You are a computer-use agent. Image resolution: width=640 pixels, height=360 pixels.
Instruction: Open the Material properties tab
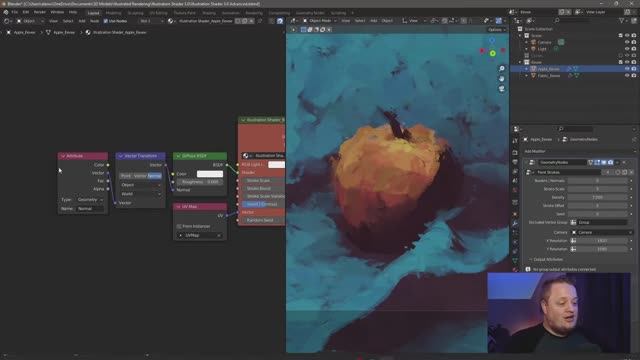515,269
